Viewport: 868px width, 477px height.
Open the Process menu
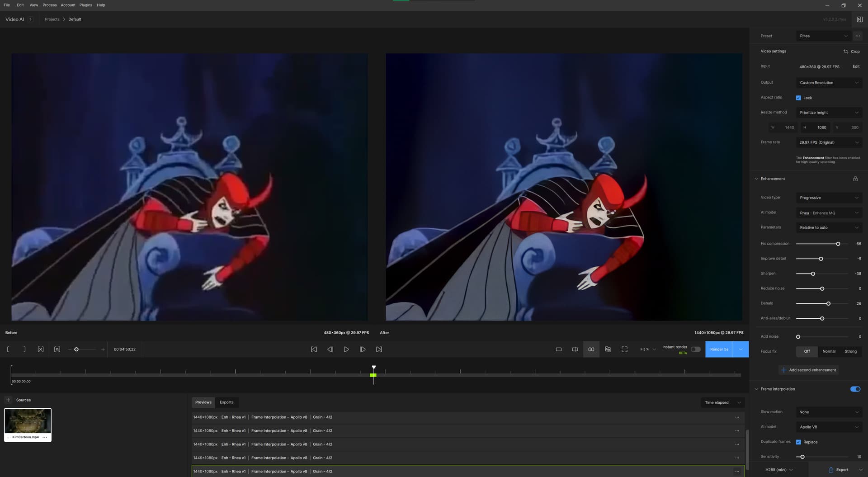pos(50,5)
